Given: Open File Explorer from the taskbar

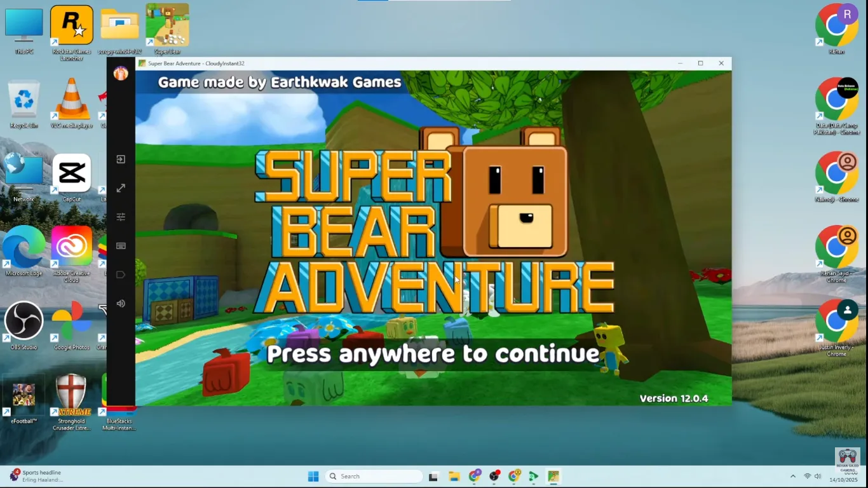Looking at the screenshot, I should click(454, 476).
